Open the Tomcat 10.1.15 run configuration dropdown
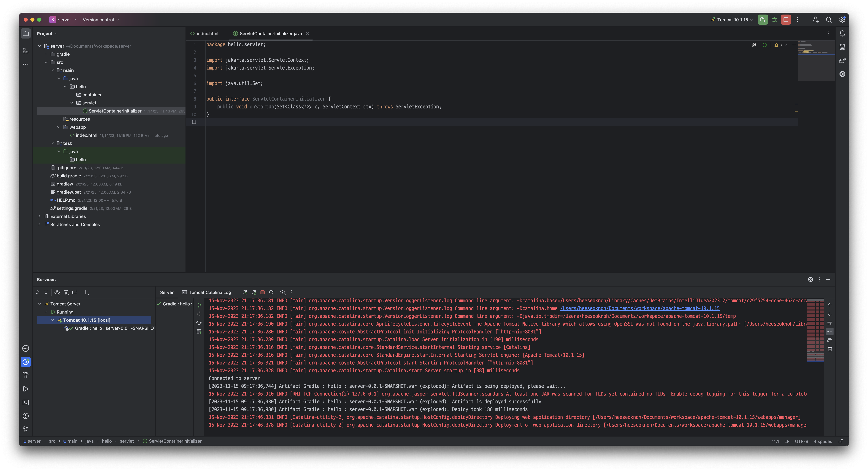The image size is (868, 471). pyautogui.click(x=732, y=20)
